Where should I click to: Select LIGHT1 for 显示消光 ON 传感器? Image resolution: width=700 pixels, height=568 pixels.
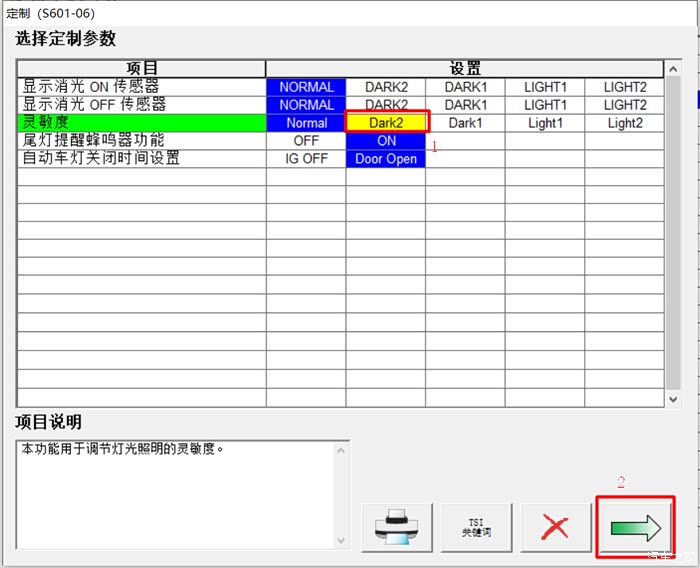coord(545,87)
